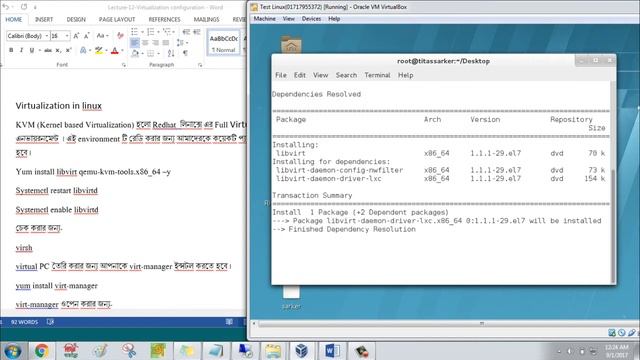Open View menu in VirtualBox window
Screen dimensions: 640x360
click(x=289, y=19)
